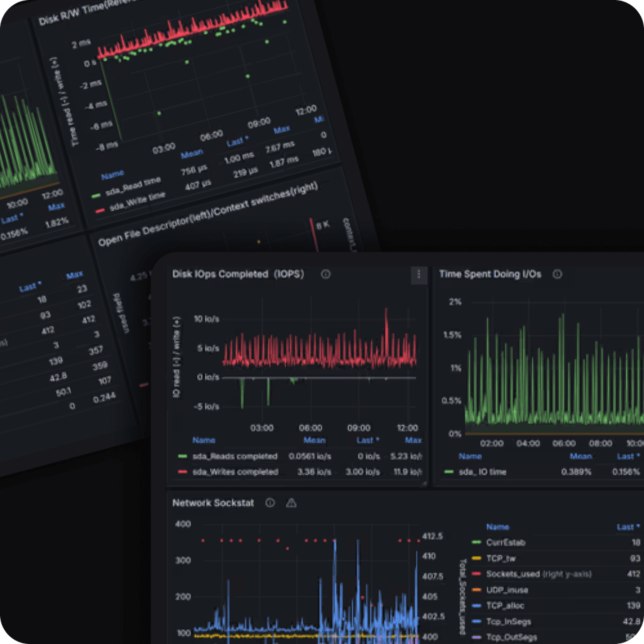Click the 3.38 io/s mean value
Viewport: 644px width, 644px height.
click(x=314, y=472)
